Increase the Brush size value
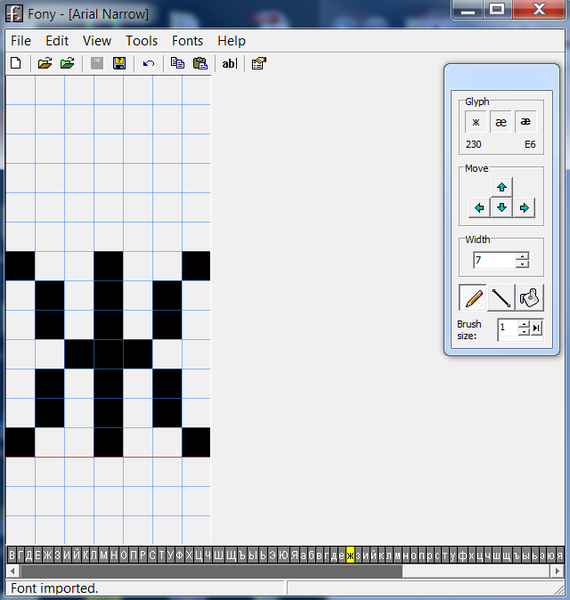This screenshot has height=600, width=570. (x=524, y=324)
